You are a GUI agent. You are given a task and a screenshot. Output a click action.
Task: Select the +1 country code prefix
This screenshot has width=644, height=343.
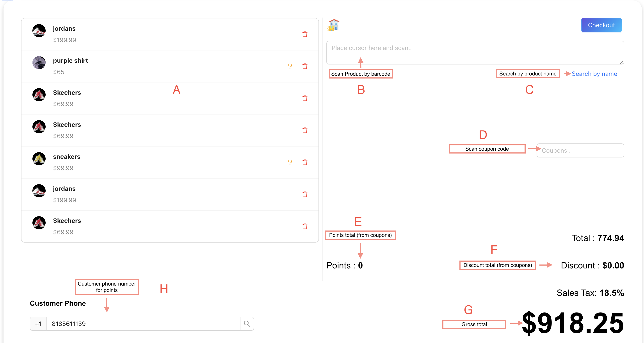click(x=38, y=323)
